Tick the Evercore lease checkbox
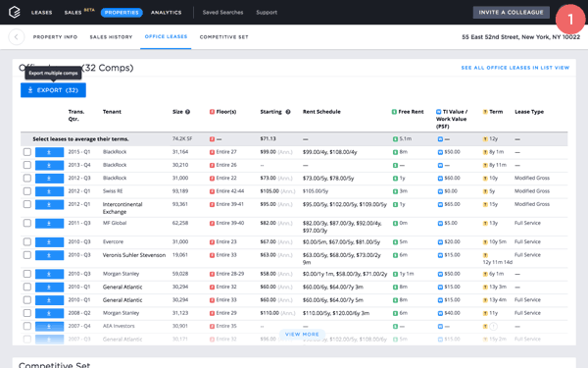Viewport: 588px width, 368px height. (x=27, y=241)
